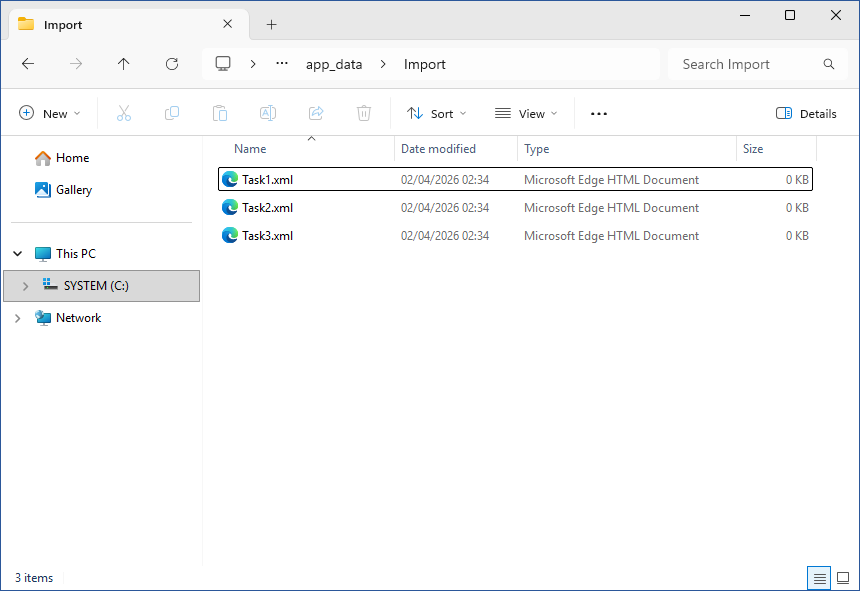Image resolution: width=860 pixels, height=591 pixels.
Task: Click the Share icon in toolbar
Action: [316, 114]
